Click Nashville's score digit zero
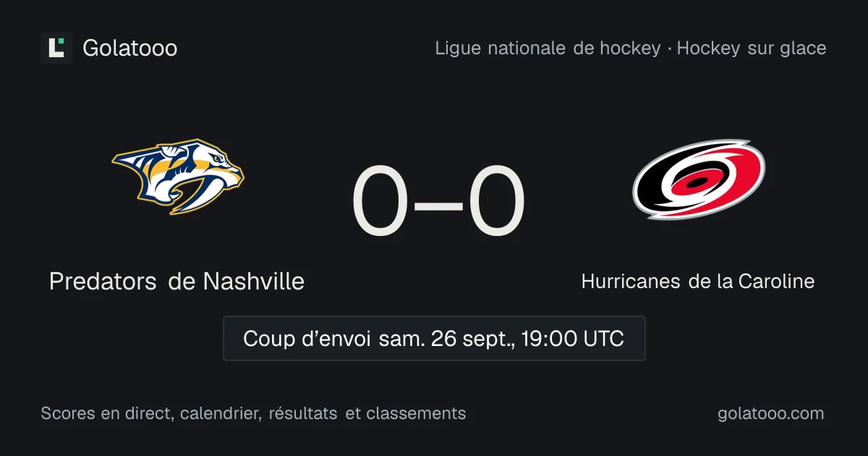Viewport: 868px width, 456px height. [380, 203]
